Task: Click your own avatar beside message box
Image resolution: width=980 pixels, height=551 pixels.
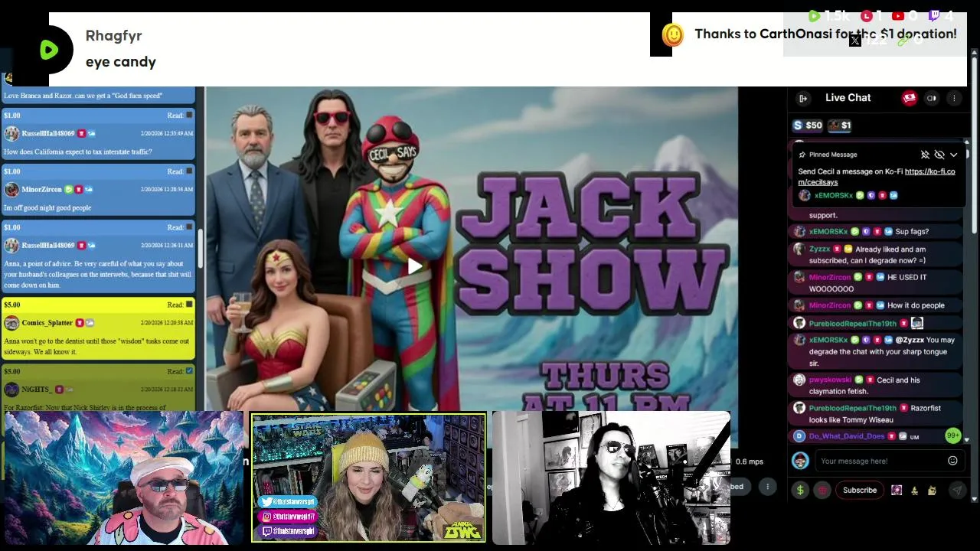Action: pos(800,461)
